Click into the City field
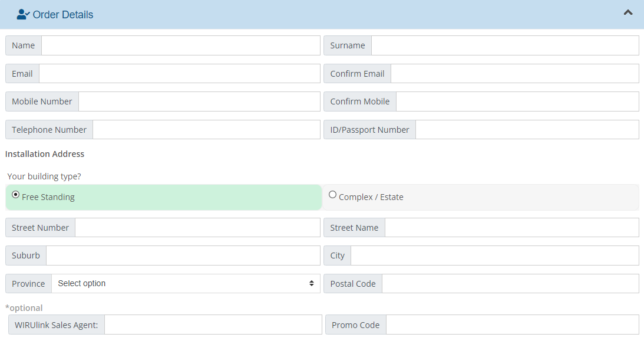Screen dimensions: 644x344 point(494,255)
